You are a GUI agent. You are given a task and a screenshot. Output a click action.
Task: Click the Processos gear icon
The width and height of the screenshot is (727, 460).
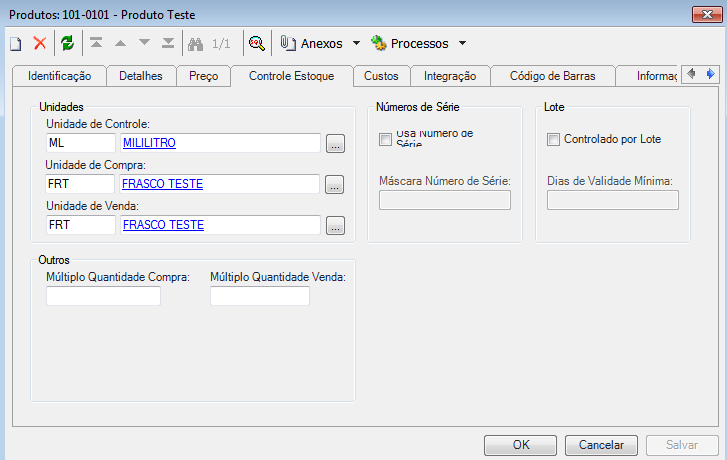click(379, 43)
